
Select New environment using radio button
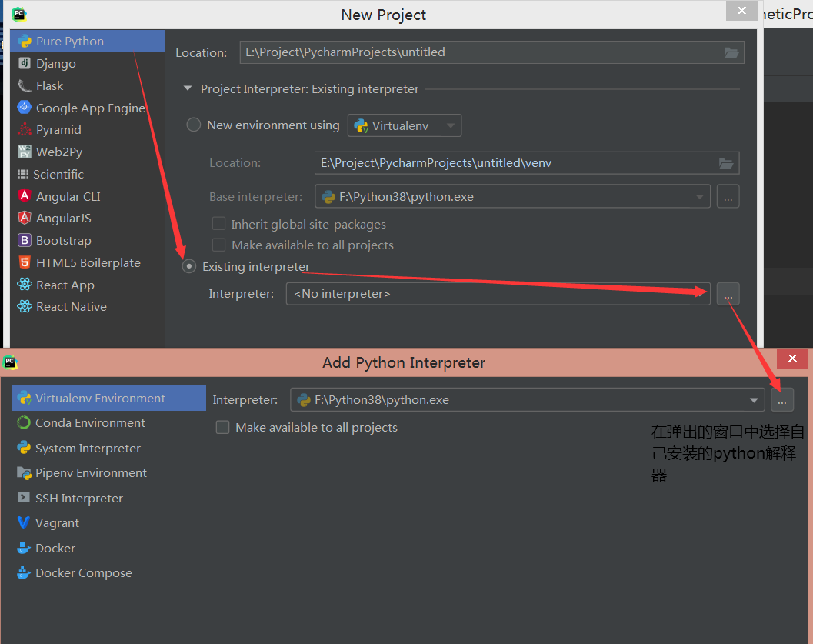(x=193, y=125)
